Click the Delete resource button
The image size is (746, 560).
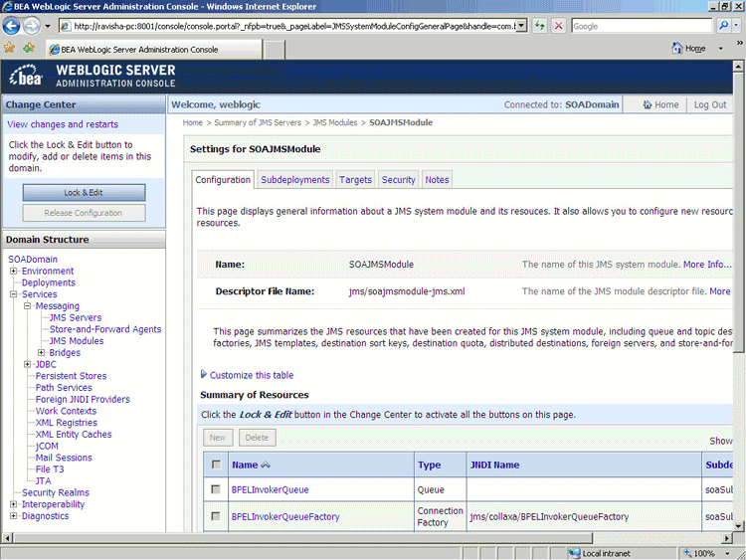click(x=257, y=438)
